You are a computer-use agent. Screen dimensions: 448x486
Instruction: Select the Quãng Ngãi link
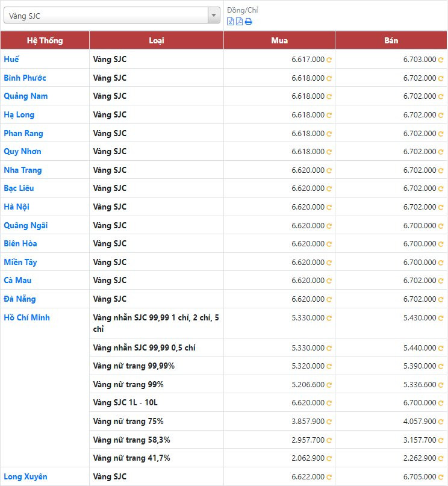(x=26, y=225)
